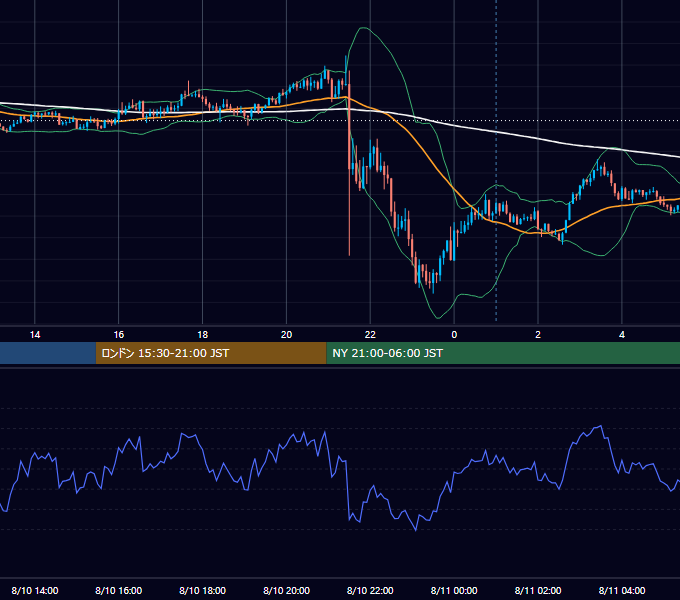680x600 pixels.
Task: Click the 8/10 16:00 time label
Action: pos(118,590)
